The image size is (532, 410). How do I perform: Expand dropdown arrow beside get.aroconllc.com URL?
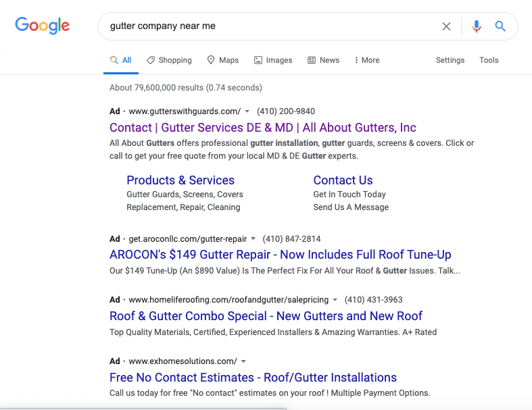253,239
